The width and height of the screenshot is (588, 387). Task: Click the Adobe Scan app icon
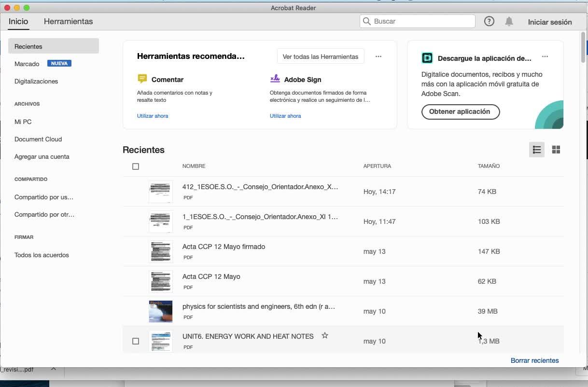click(427, 58)
